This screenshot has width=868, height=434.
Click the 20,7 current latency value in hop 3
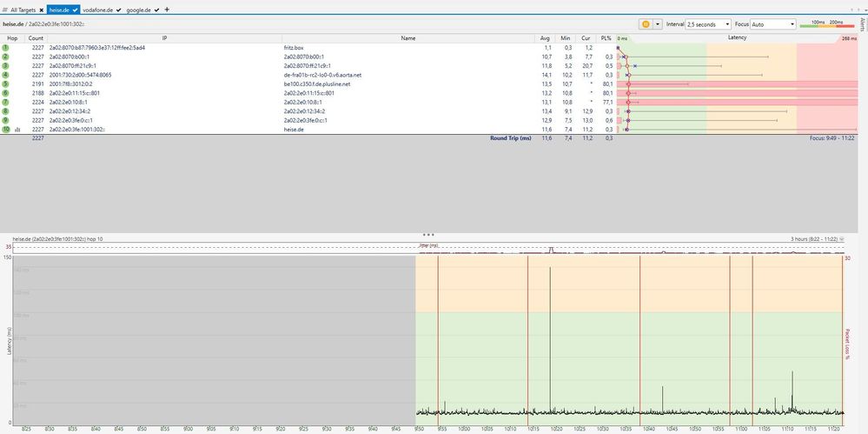[x=586, y=66]
